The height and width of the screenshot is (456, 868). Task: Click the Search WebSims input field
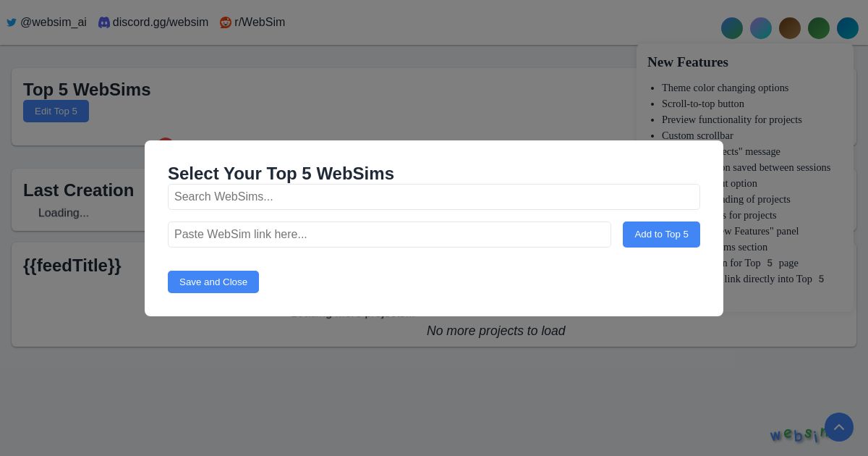pos(434,197)
